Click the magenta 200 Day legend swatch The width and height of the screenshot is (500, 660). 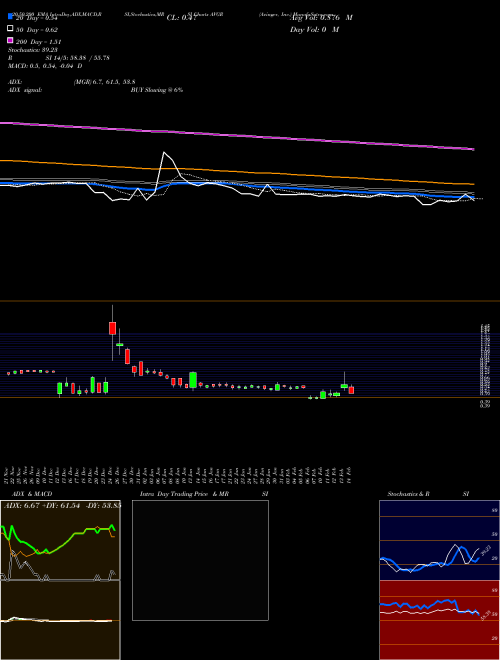pos(11,40)
